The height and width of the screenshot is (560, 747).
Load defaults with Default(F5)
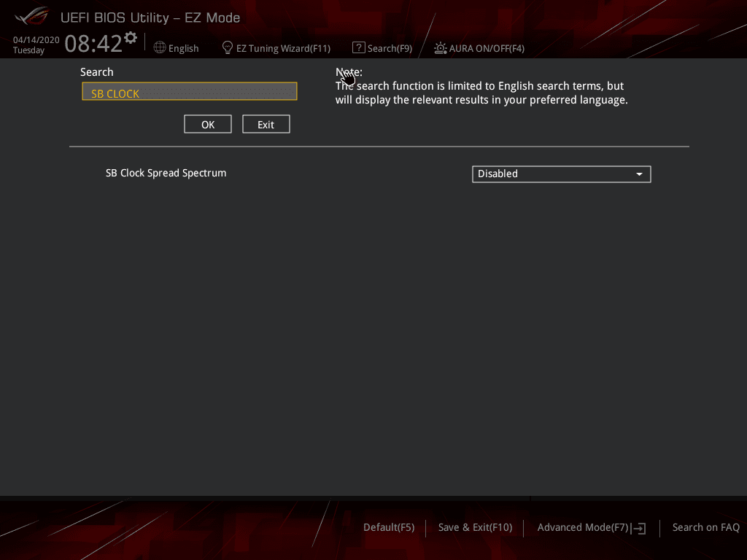click(x=389, y=527)
